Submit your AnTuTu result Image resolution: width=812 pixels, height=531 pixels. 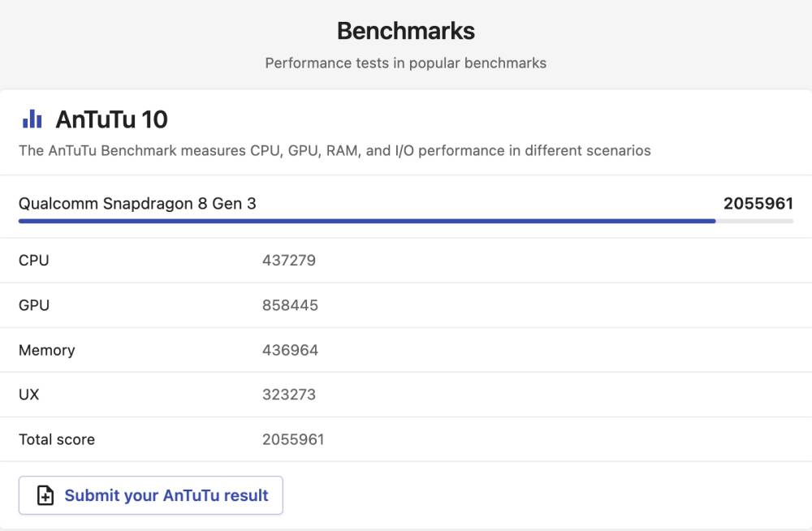[151, 495]
